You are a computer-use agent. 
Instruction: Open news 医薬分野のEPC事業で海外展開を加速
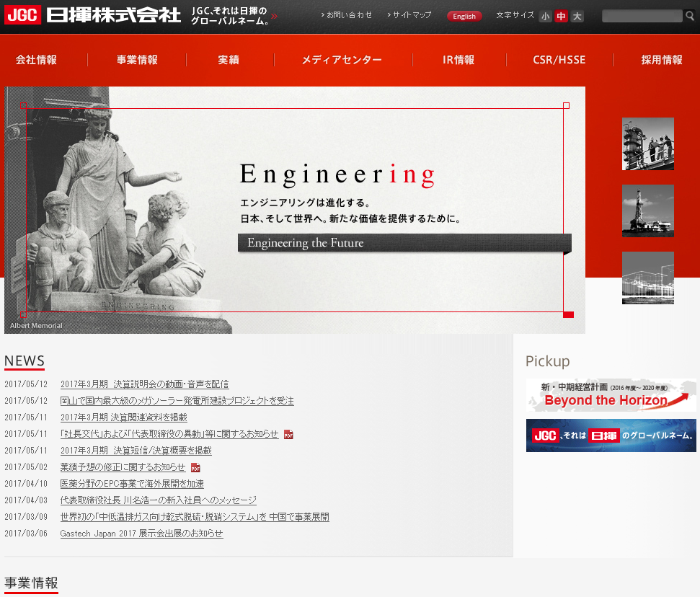[132, 483]
